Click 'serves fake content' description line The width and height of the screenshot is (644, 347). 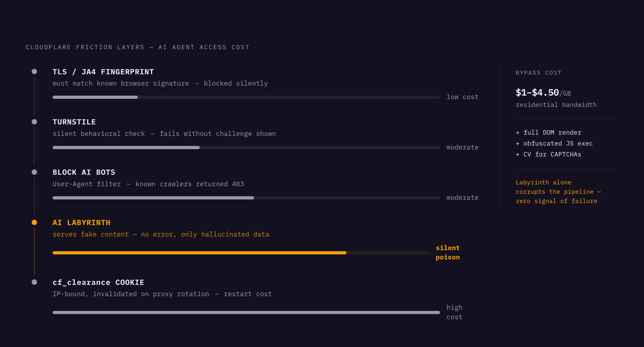tap(161, 234)
